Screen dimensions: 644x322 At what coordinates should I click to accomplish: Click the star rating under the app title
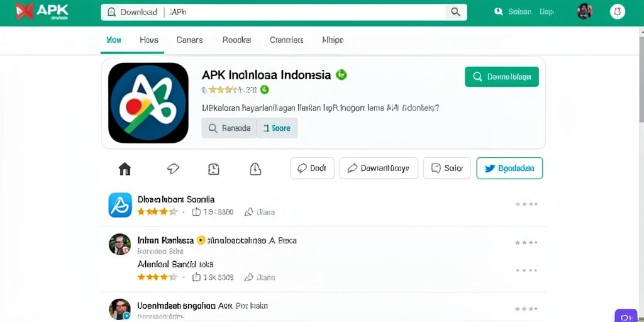(225, 89)
